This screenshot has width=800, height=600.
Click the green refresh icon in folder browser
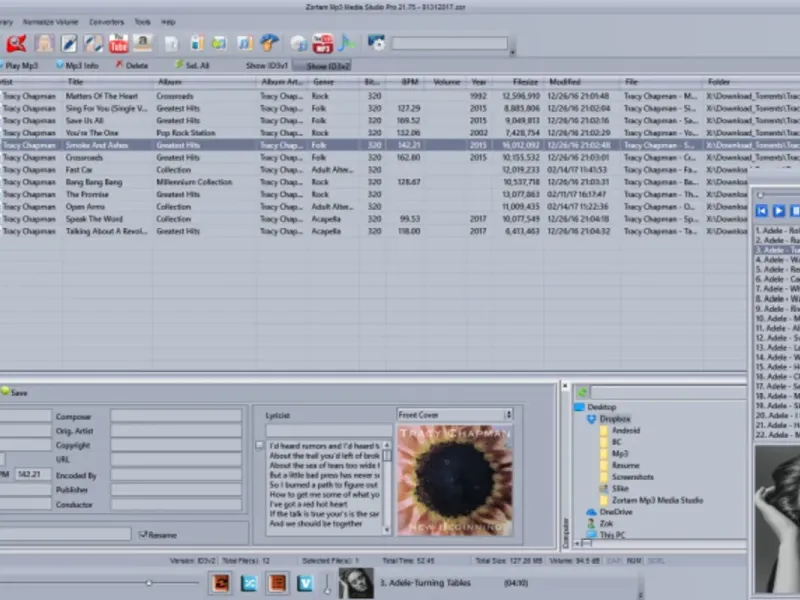coord(582,392)
